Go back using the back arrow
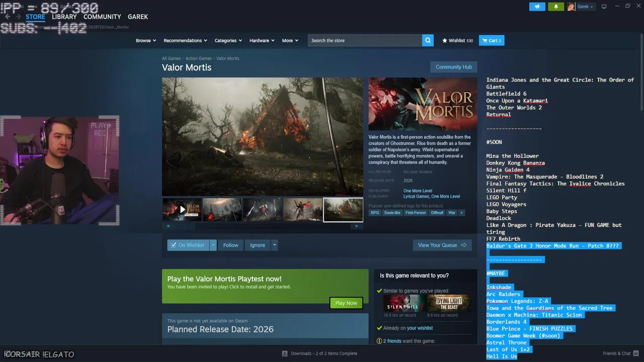 (x=8, y=17)
